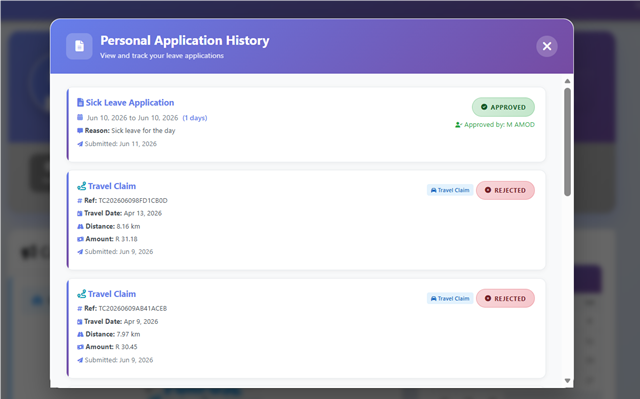Click car icon in Travel Claim tag of 7.97 km claim
The height and width of the screenshot is (399, 640).
(433, 298)
